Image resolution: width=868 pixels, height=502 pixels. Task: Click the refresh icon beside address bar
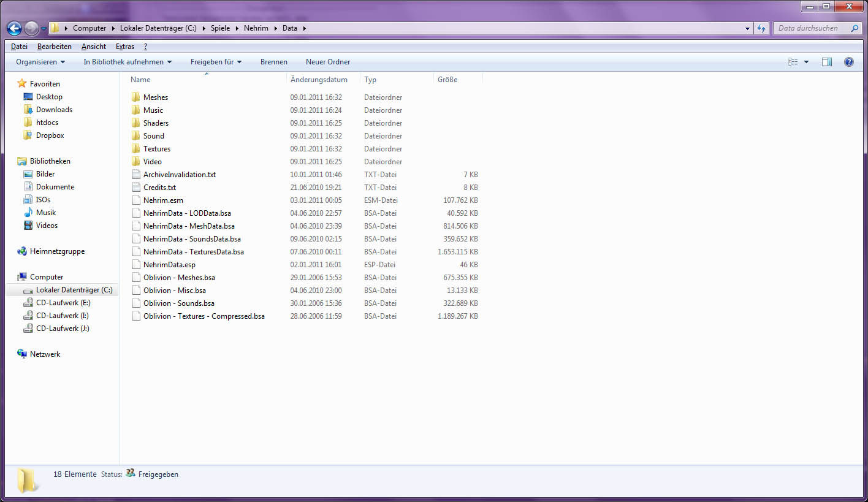click(761, 28)
